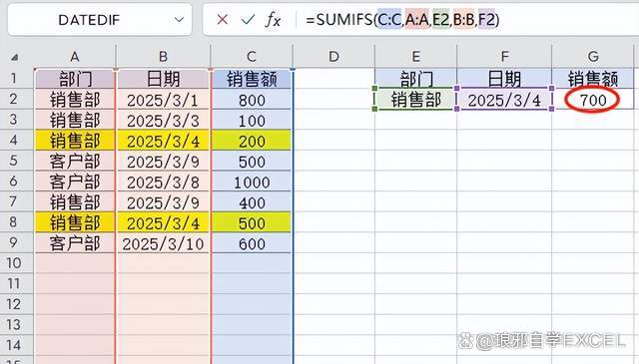Viewport: 639px width, 364px height.
Task: Select all cells via corner triangle
Action: point(15,57)
